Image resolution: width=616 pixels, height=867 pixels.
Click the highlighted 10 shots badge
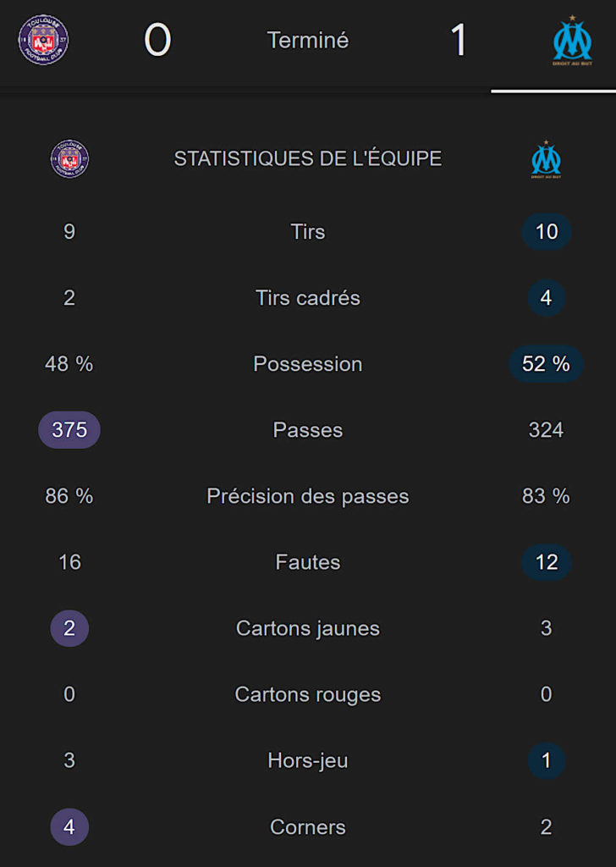click(546, 232)
